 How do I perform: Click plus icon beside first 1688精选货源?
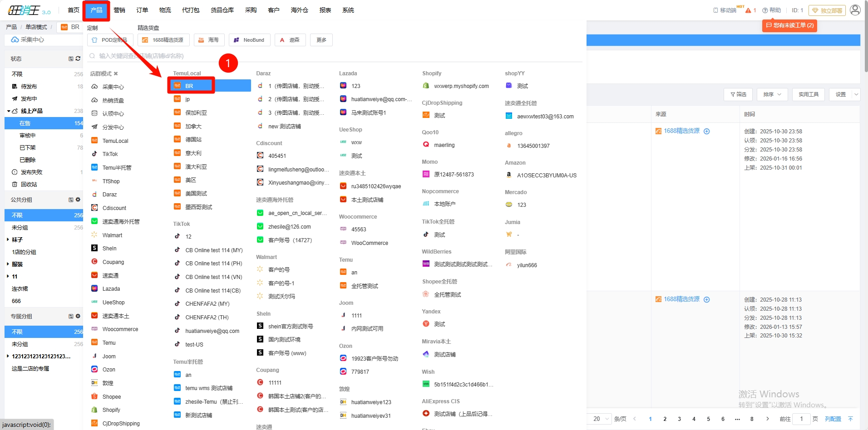706,131
